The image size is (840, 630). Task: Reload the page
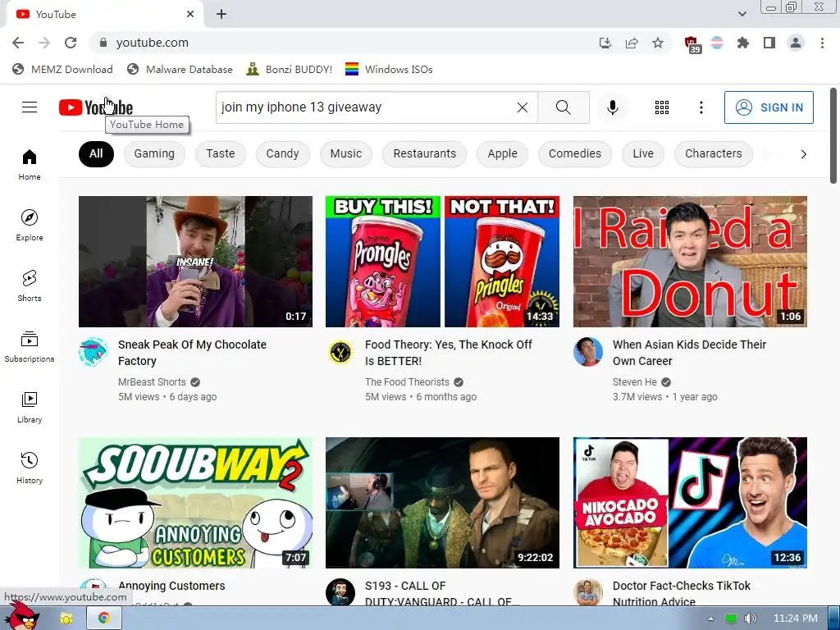(71, 43)
